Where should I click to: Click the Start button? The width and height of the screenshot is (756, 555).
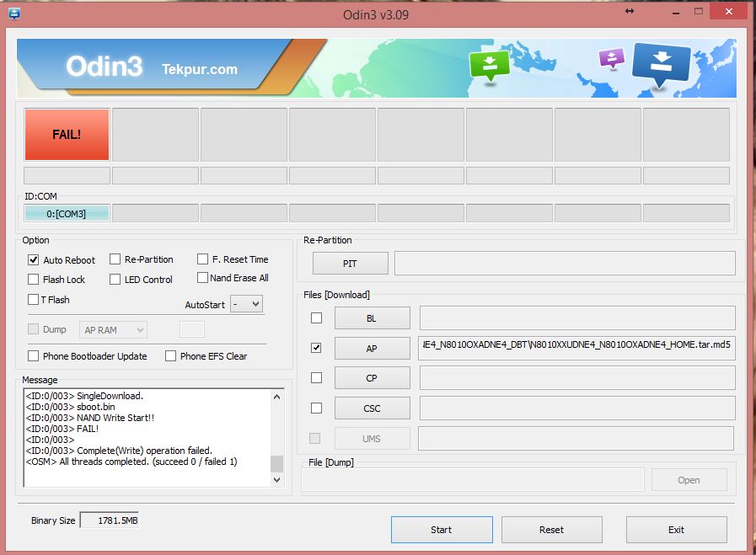[442, 530]
